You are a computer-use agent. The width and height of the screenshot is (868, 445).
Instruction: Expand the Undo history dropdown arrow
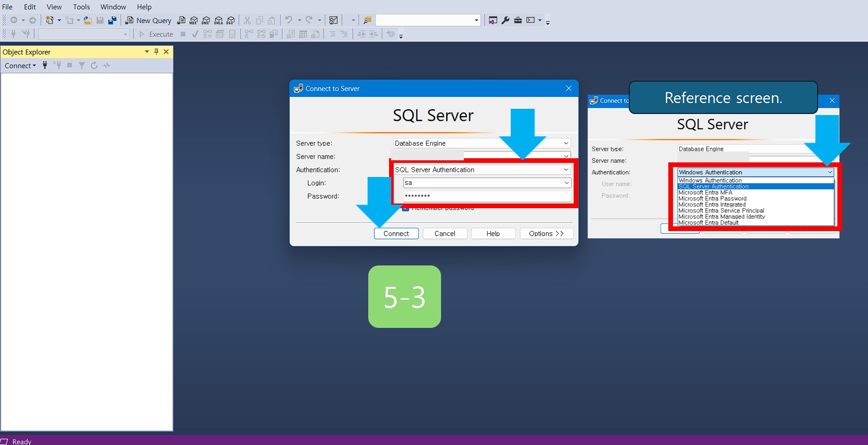coord(299,20)
